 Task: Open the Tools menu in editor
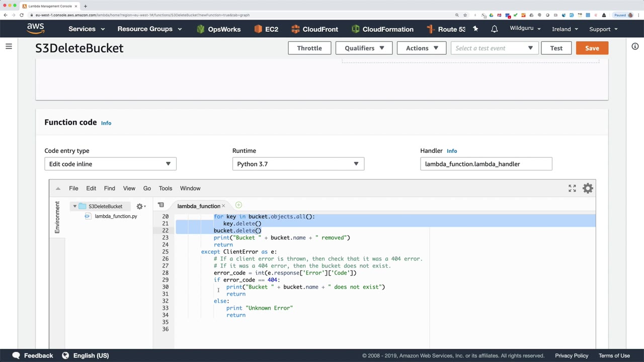165,188
